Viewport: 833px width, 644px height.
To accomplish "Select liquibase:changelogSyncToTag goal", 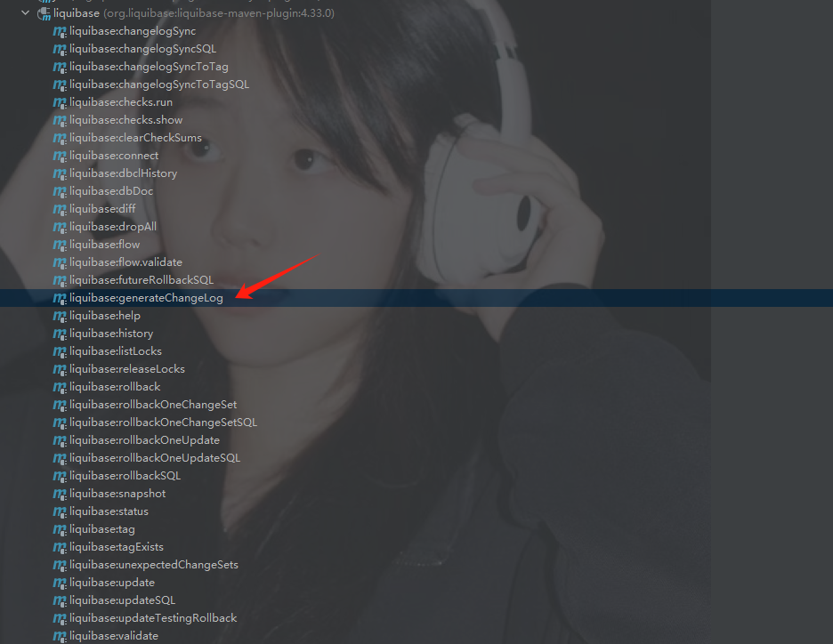I will (x=149, y=67).
